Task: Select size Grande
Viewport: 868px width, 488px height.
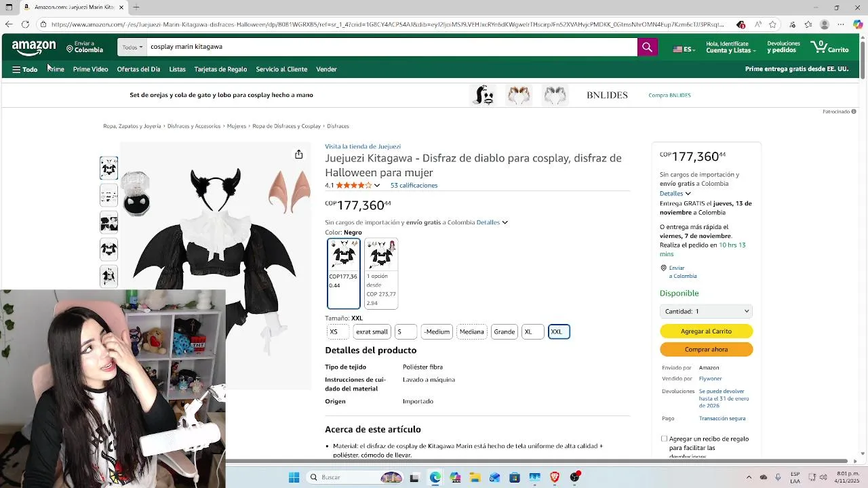Action: [x=505, y=331]
